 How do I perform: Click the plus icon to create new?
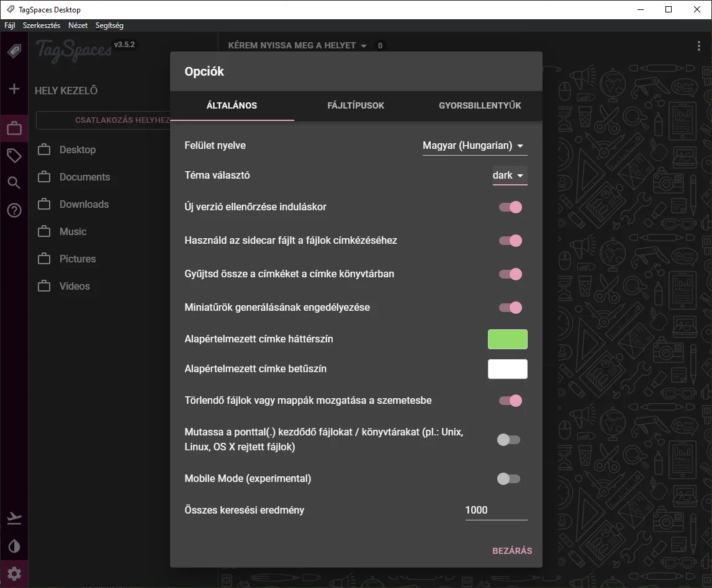(x=14, y=89)
